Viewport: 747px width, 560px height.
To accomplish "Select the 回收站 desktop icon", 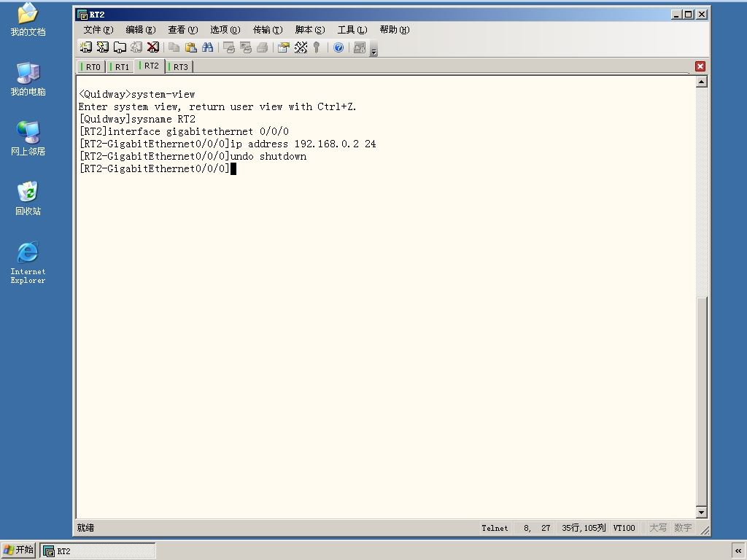I will [x=28, y=198].
